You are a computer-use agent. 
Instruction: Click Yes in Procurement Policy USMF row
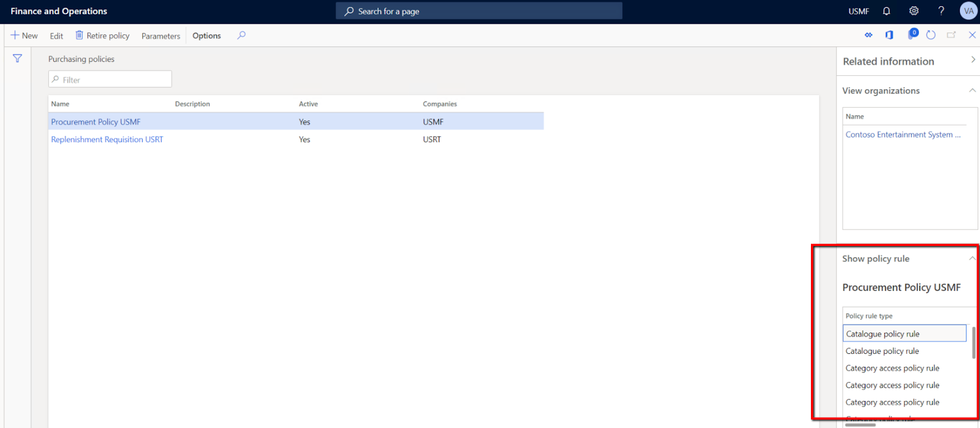pos(304,122)
